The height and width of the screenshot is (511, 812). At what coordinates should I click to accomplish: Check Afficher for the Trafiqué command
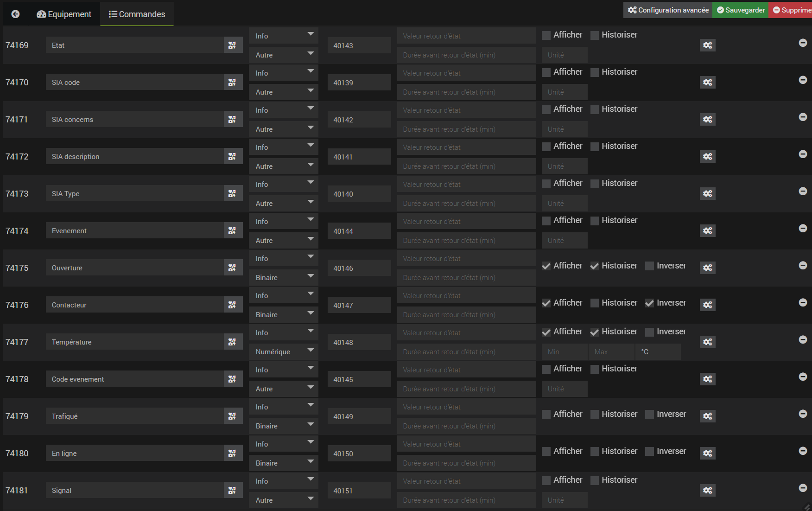click(546, 415)
